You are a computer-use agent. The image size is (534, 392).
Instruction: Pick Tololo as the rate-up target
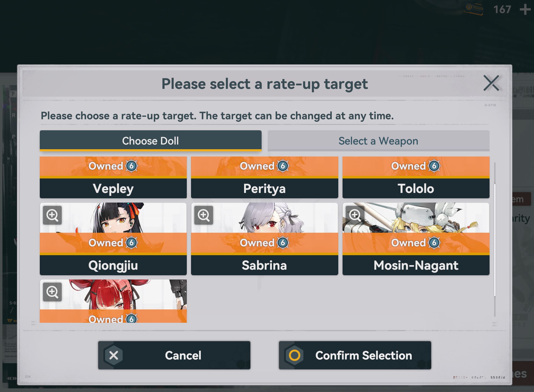click(x=416, y=177)
